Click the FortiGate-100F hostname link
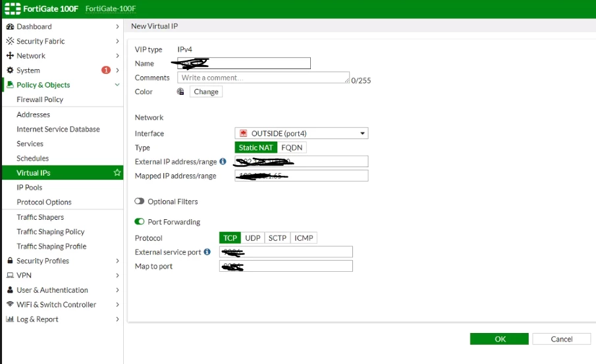 pyautogui.click(x=110, y=9)
